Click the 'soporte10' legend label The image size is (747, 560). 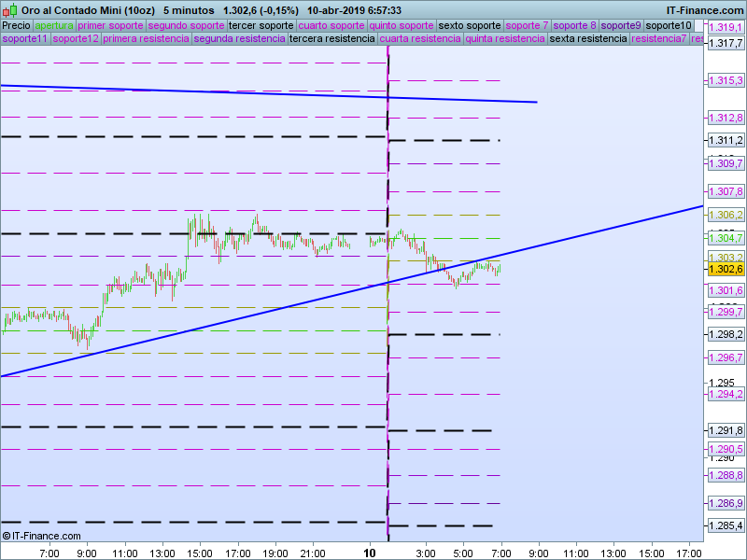click(669, 25)
